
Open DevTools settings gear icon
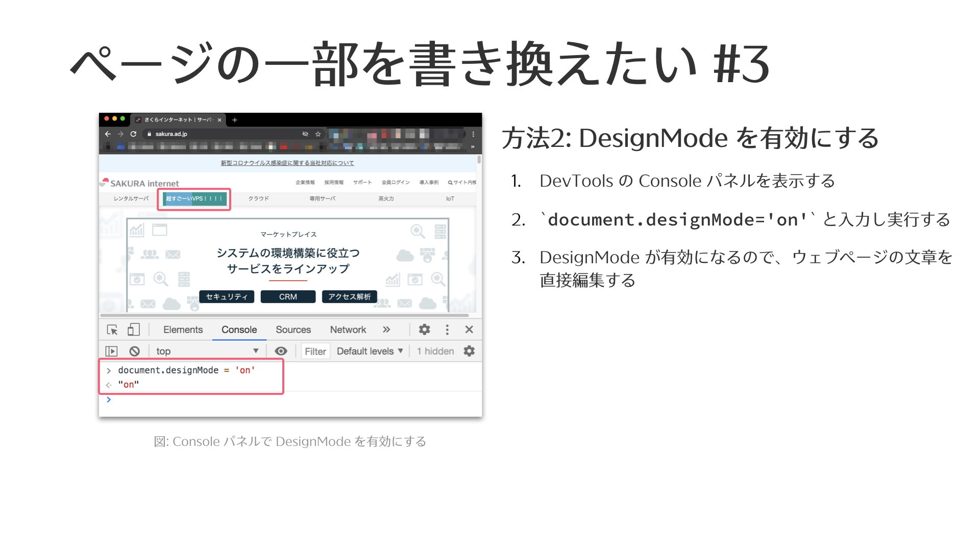pyautogui.click(x=424, y=330)
